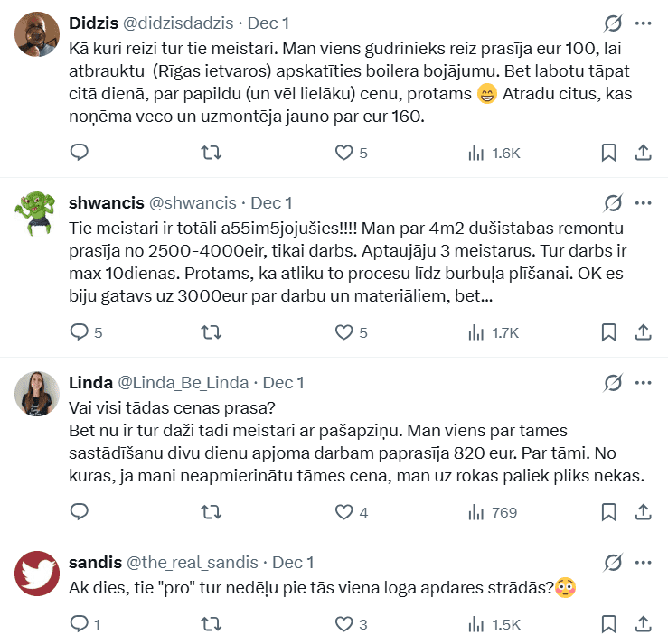Open three-dot menu on shwancis's tweet

click(643, 202)
